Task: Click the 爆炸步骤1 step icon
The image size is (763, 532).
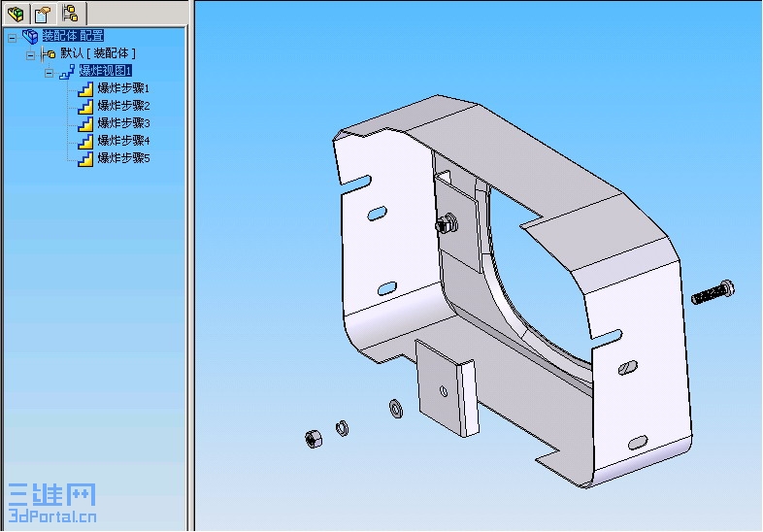Action: point(85,89)
